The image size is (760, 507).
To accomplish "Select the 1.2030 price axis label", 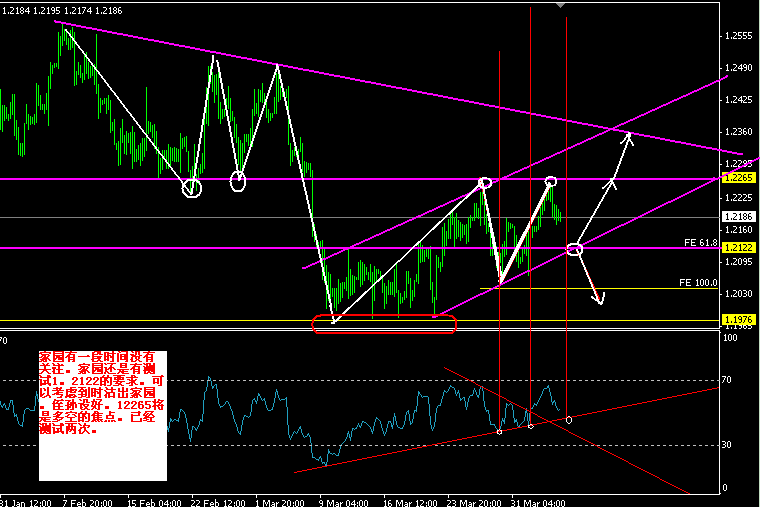I will [739, 294].
